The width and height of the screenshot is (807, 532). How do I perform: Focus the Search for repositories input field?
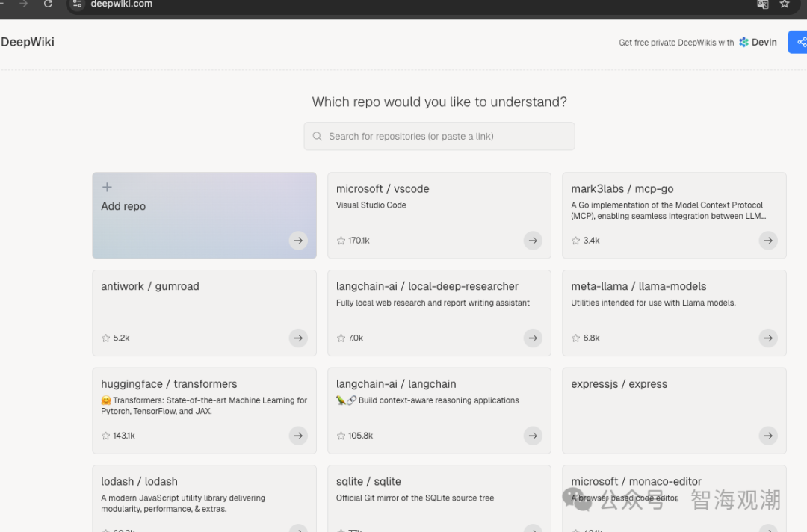[439, 136]
